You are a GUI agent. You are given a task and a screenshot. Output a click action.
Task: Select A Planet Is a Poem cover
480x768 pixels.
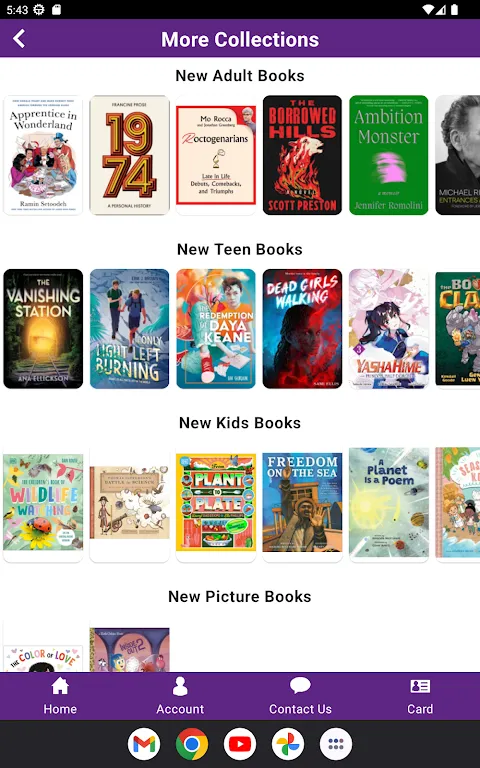[x=388, y=503]
